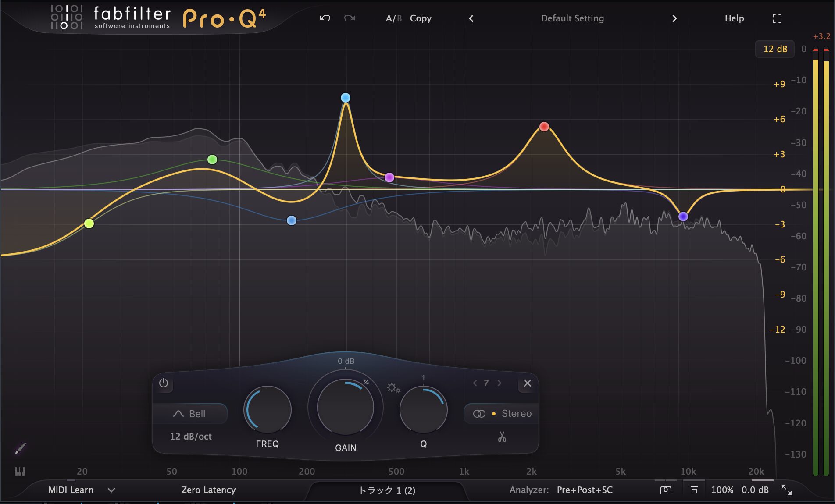Click the GAIN knob
Viewport: 835px width, 504px height.
coord(346,407)
